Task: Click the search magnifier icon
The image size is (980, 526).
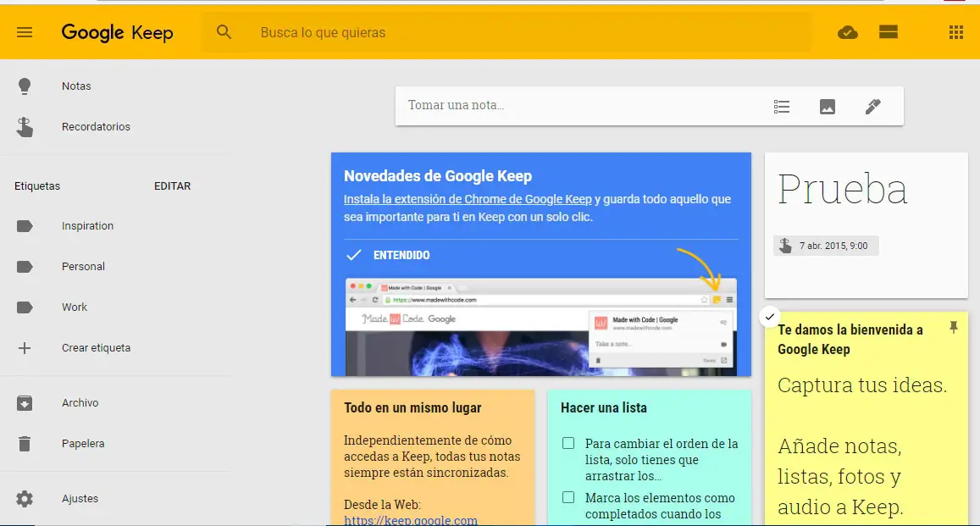Action: tap(224, 32)
